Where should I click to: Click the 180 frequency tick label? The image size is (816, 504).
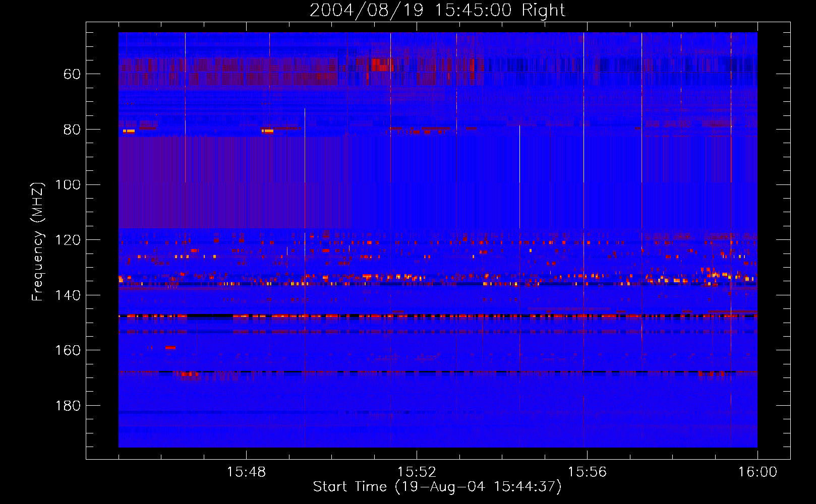(68, 406)
